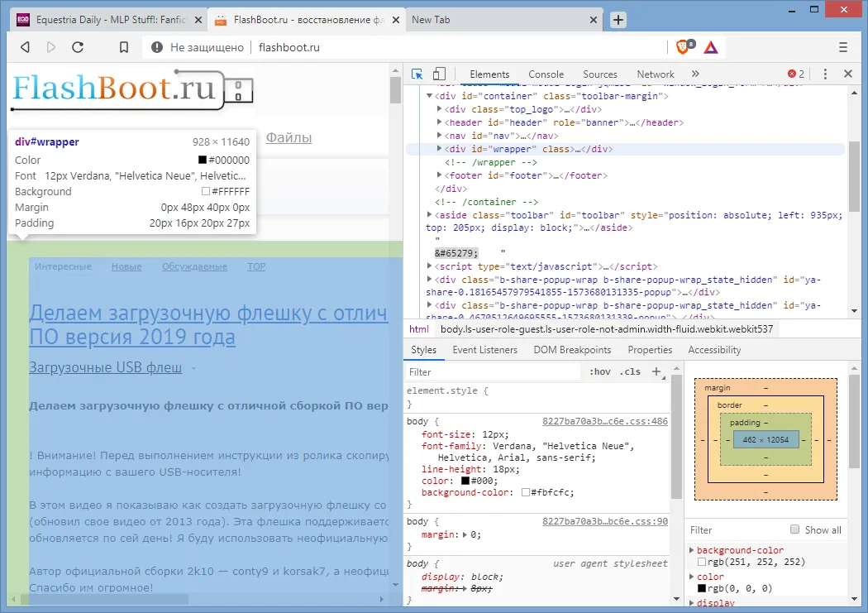Open the browser hamburger menu

(x=842, y=47)
